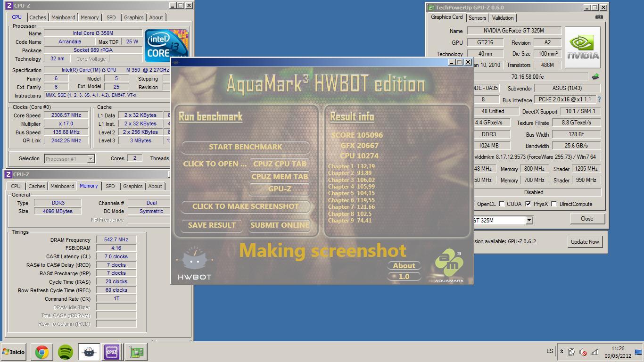Viewport: 644px width, 362px height.
Task: Click the taskbar clock showing 11:26
Action: click(618, 349)
